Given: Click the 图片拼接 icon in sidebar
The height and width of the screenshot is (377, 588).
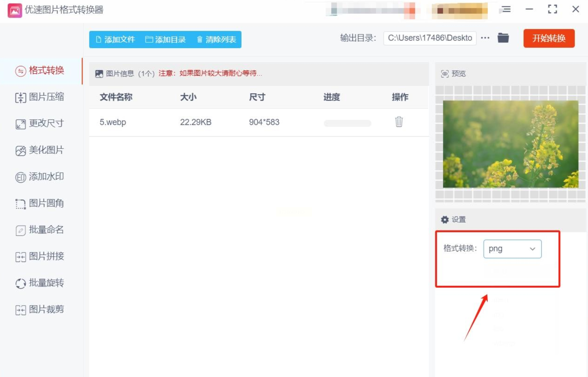Looking at the screenshot, I should pyautogui.click(x=20, y=257).
